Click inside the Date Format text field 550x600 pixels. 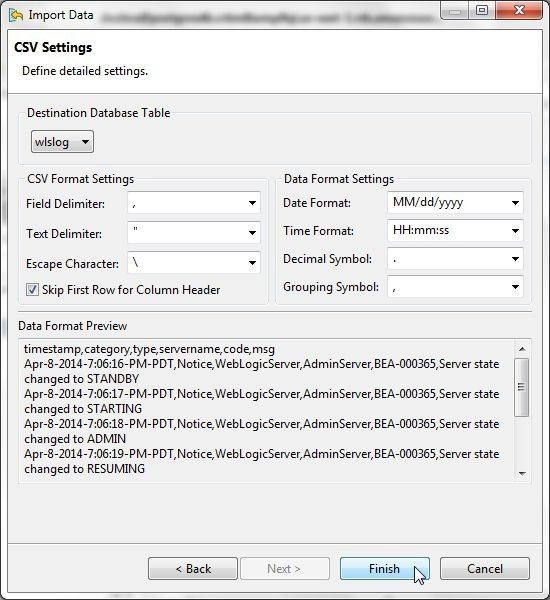tap(447, 202)
